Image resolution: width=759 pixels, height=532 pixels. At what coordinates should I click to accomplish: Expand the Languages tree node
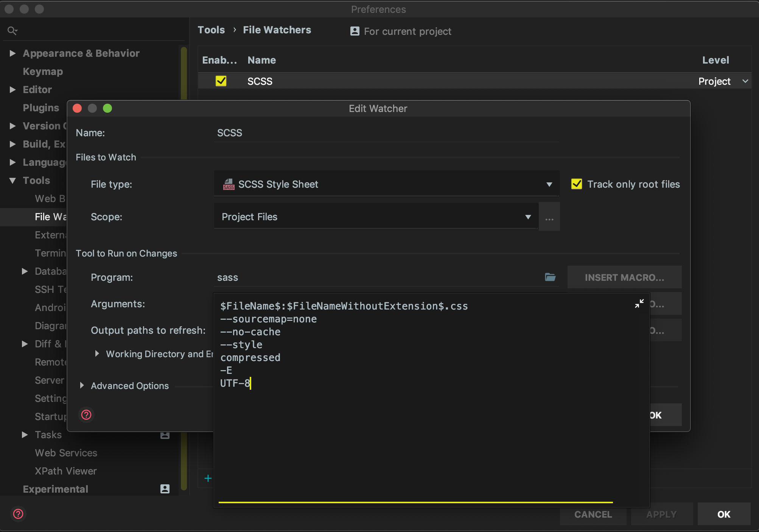pyautogui.click(x=12, y=162)
